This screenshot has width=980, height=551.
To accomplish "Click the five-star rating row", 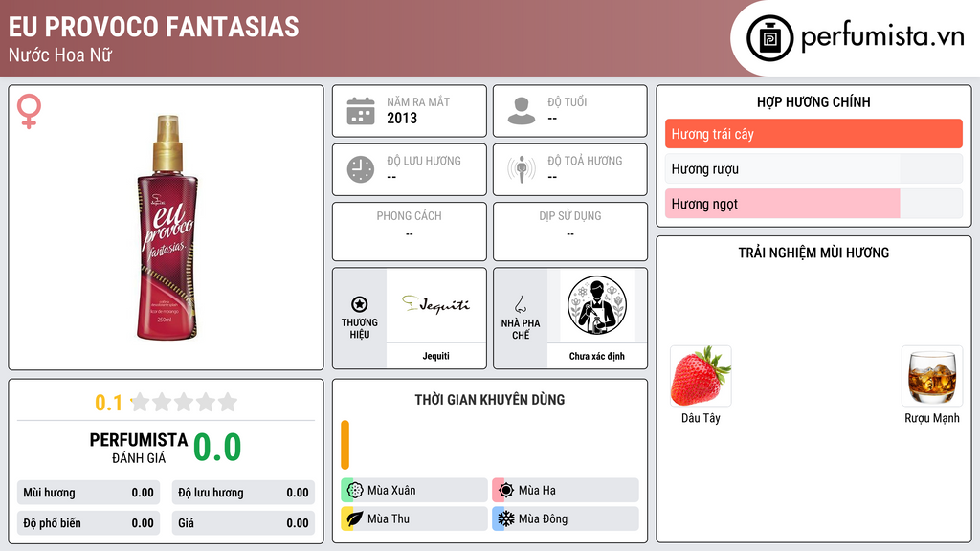I will 185,402.
